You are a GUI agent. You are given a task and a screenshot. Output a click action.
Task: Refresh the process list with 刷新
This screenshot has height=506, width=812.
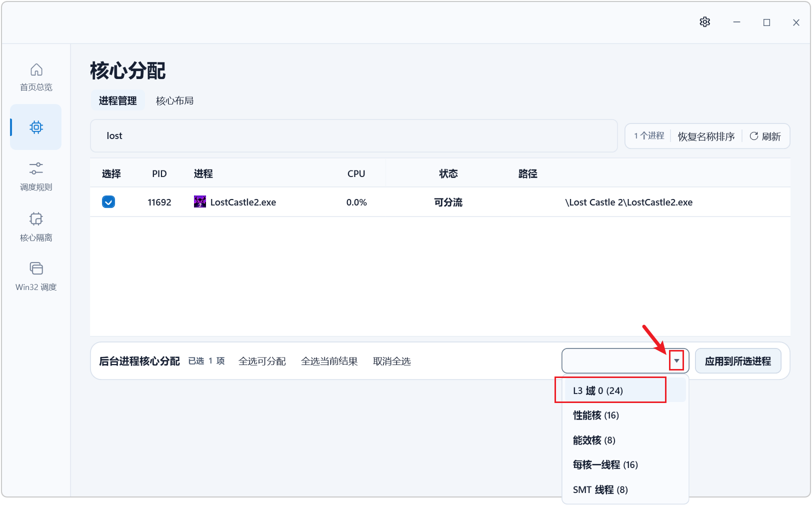(765, 136)
